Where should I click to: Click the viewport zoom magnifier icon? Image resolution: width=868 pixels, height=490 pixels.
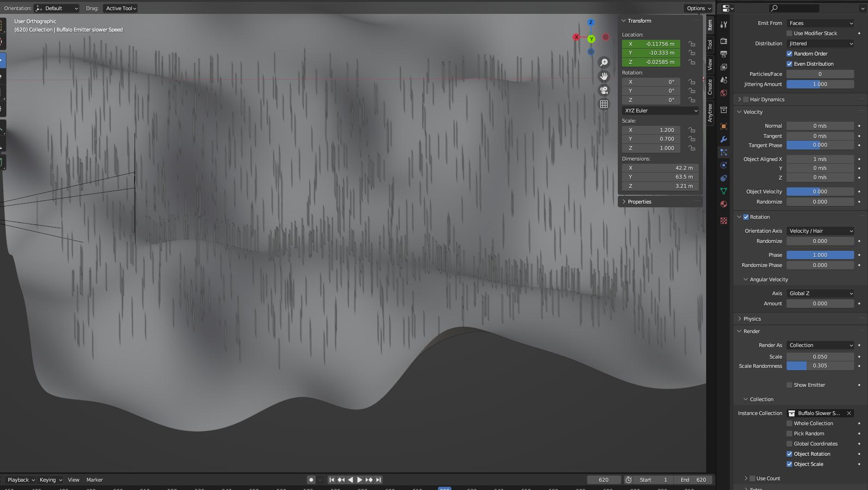(604, 62)
